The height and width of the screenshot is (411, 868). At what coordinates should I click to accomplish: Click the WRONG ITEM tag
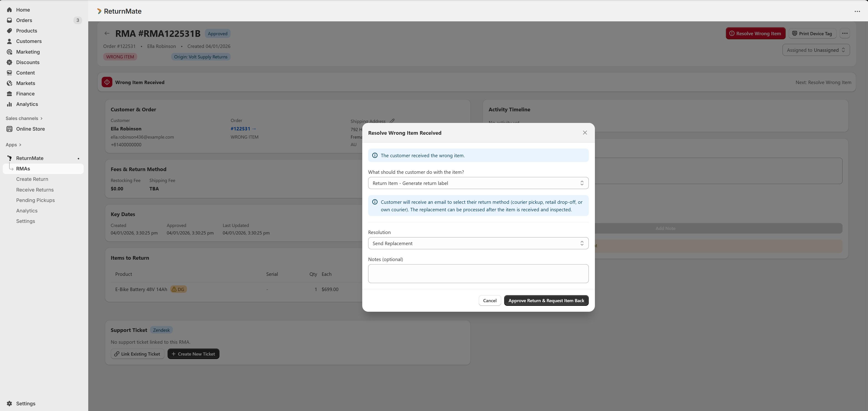(120, 57)
